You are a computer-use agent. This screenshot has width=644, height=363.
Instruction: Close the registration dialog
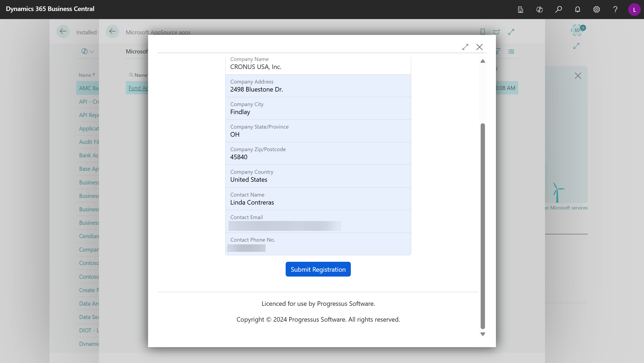(479, 47)
